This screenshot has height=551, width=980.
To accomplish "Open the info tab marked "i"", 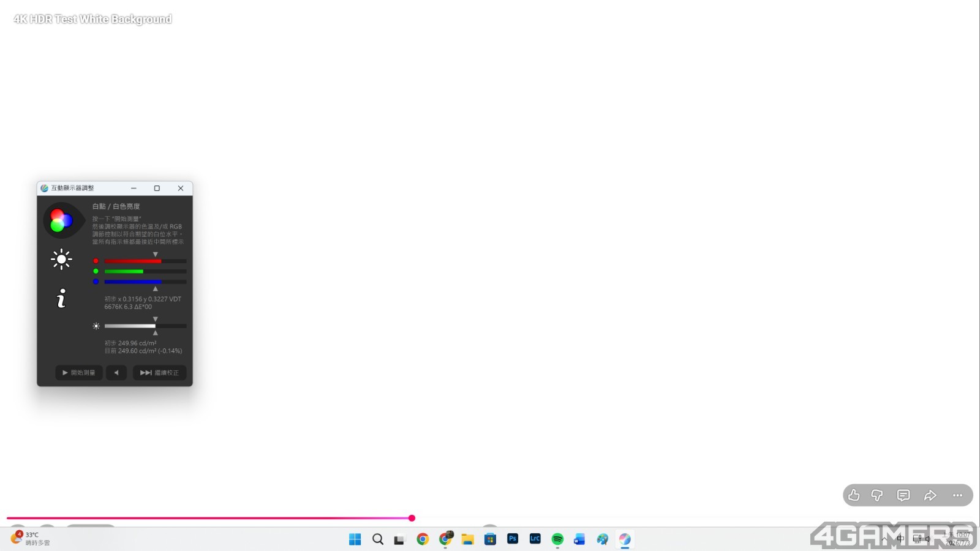I will (x=61, y=299).
